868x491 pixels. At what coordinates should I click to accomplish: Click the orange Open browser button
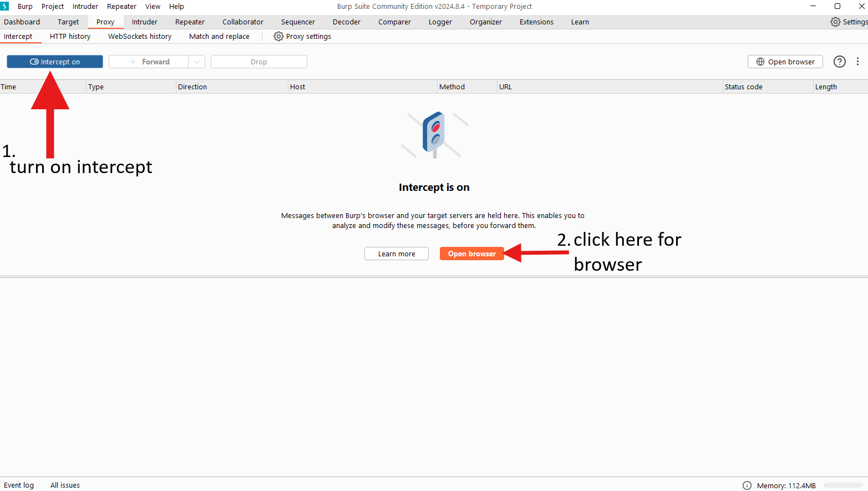coord(472,254)
